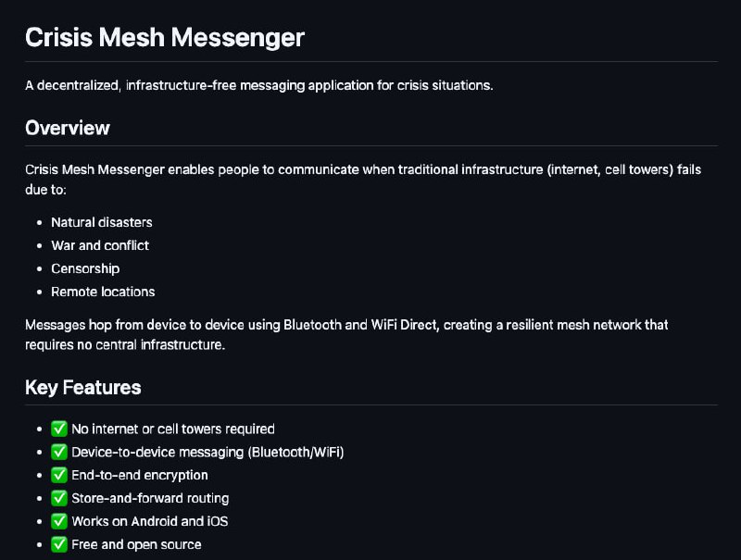
Task: Click the "Natural disasters" bullet item
Action: [102, 222]
